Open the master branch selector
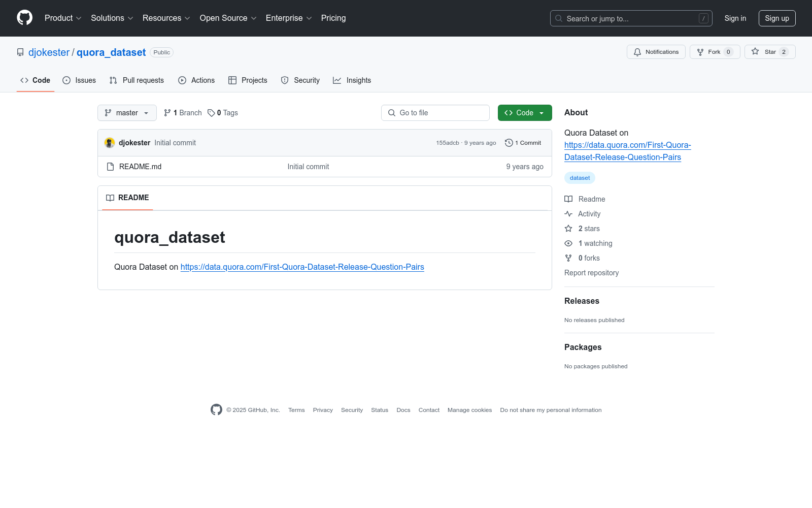The image size is (812, 508). 127,113
